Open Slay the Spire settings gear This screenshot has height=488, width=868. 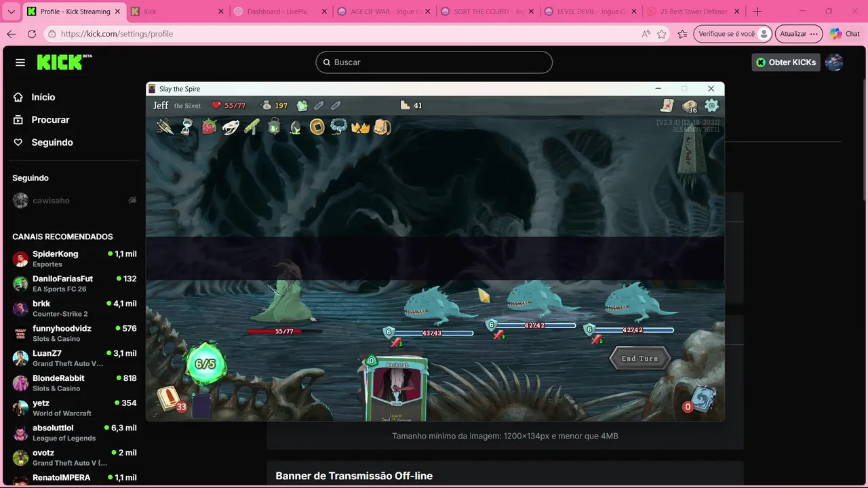tap(711, 105)
